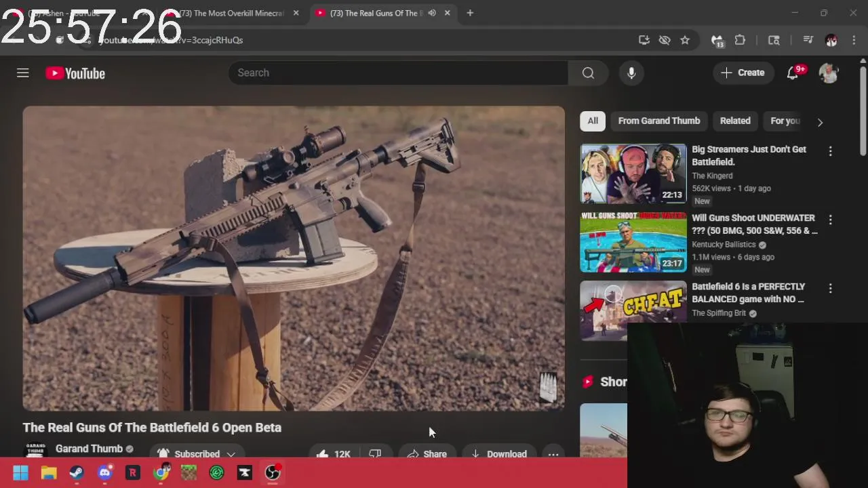Mute the tab via its speaker icon

(432, 13)
